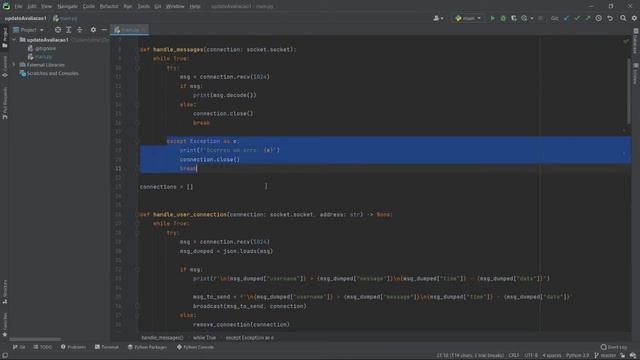Open the profiler dropdown arrow
Image resolution: width=640 pixels, height=360 pixels.
(532, 18)
